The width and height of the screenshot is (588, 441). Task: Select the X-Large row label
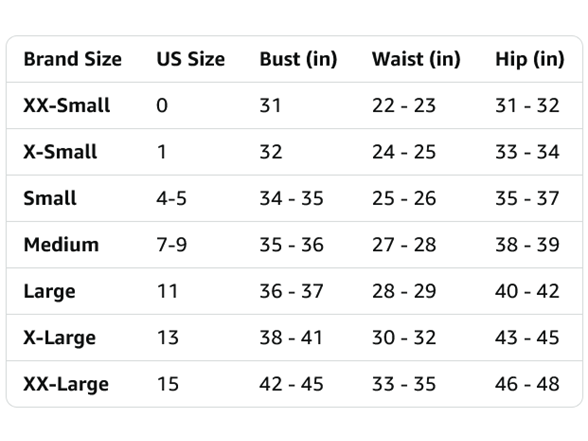click(x=60, y=338)
